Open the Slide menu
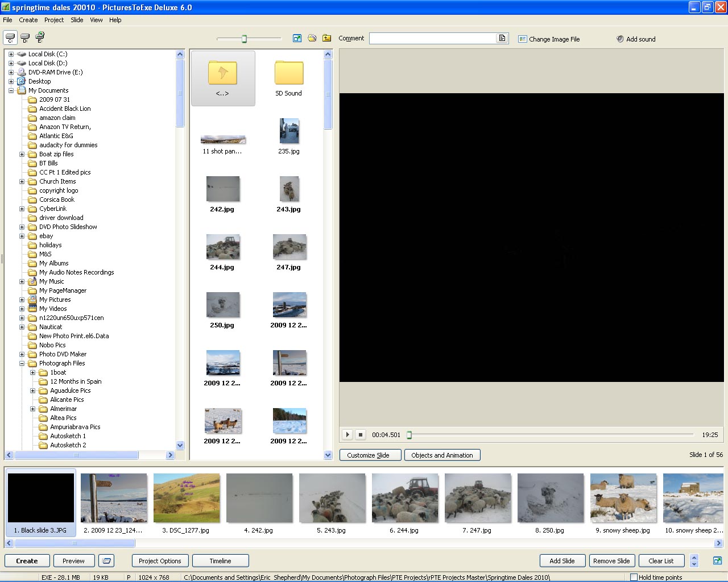 click(77, 20)
